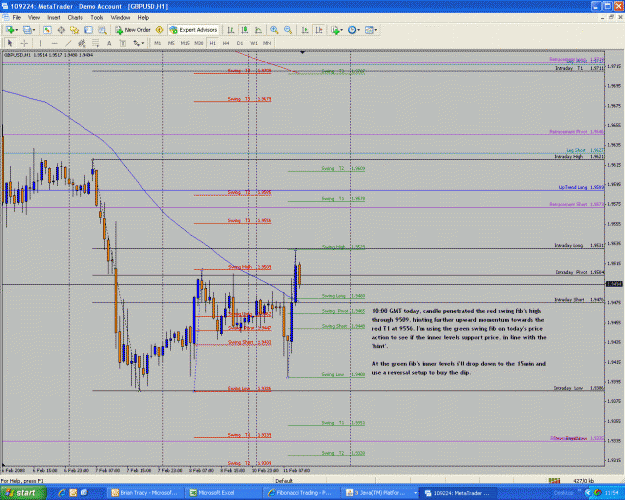
Task: Switch chart to candlesticks mode
Action: pos(244,30)
